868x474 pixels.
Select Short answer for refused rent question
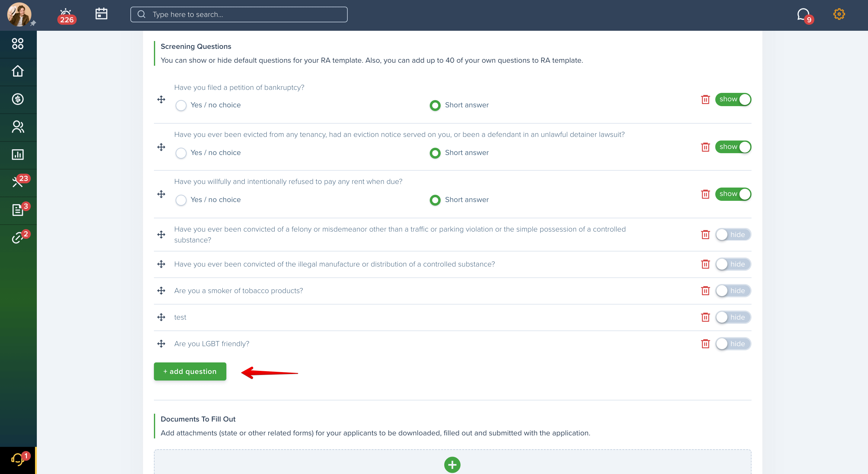pyautogui.click(x=435, y=200)
